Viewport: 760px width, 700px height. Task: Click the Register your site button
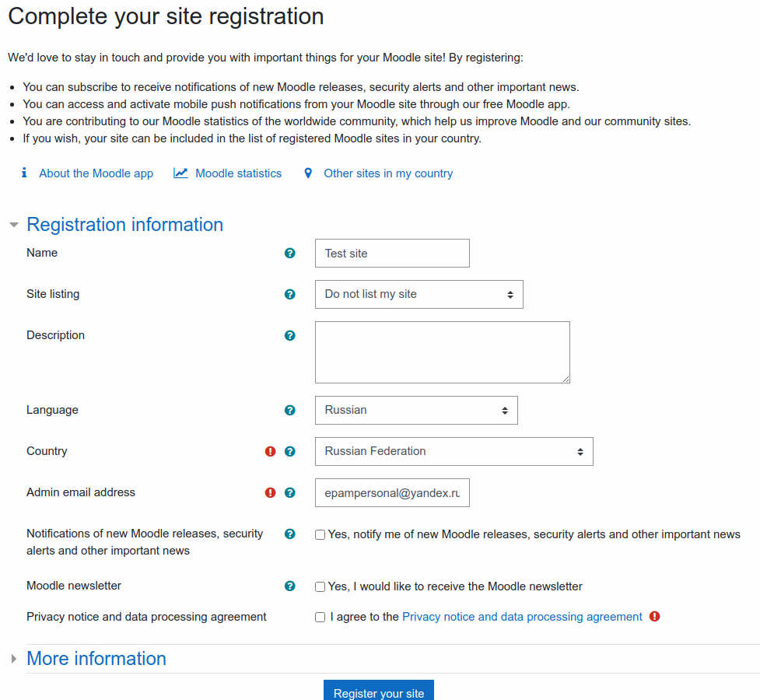[379, 692]
